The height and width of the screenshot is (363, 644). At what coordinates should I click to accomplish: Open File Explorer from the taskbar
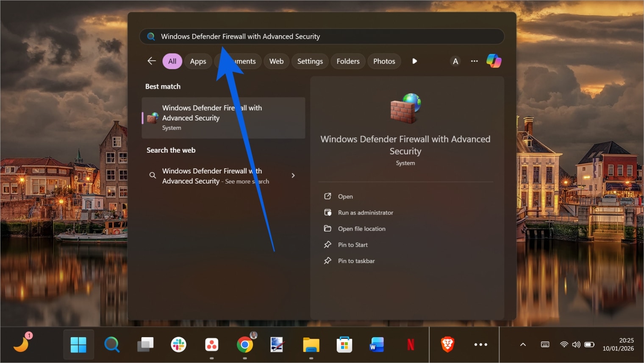311,344
